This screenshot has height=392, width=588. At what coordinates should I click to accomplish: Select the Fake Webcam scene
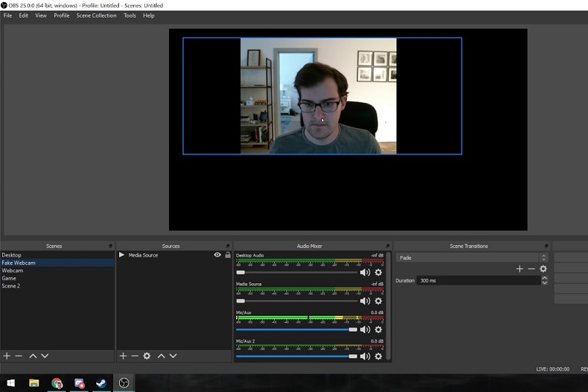click(57, 263)
